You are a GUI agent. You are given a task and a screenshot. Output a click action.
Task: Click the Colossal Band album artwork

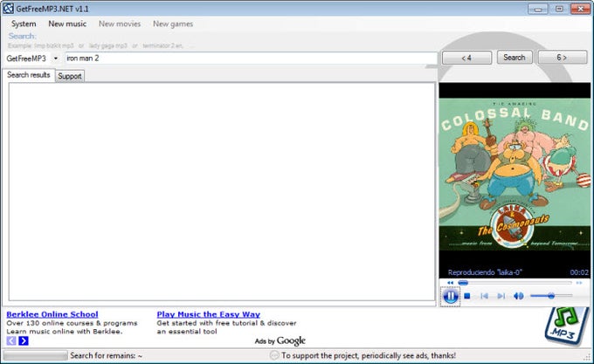pos(515,175)
